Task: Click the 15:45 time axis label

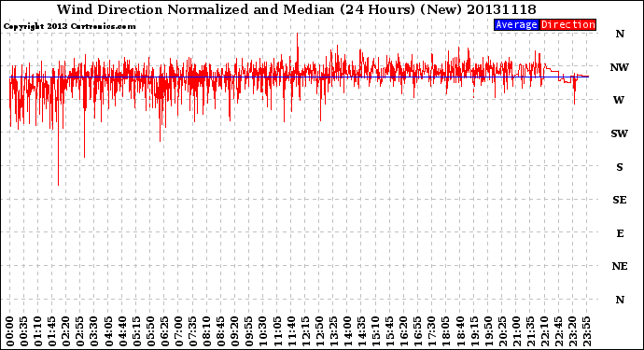Action: coord(390,331)
